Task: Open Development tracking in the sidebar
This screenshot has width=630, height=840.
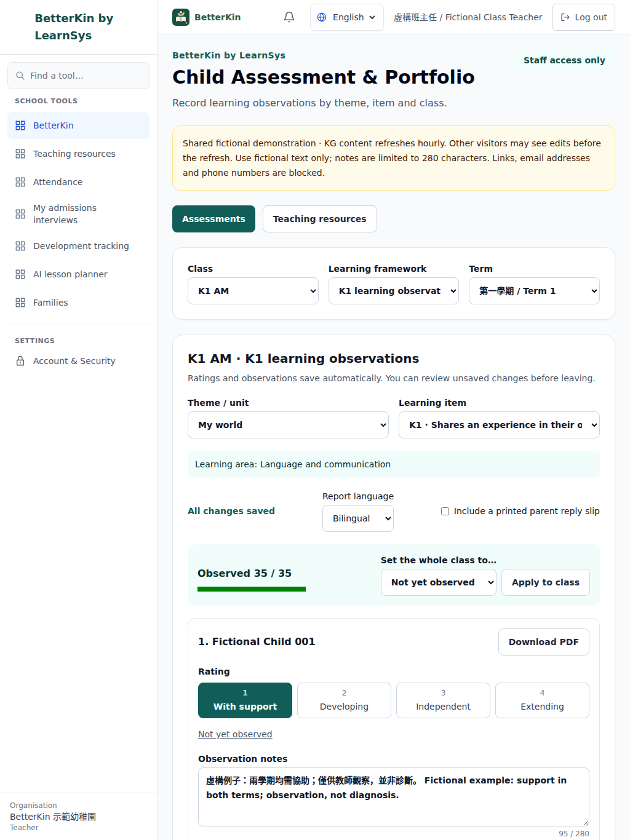Action: coord(78,246)
